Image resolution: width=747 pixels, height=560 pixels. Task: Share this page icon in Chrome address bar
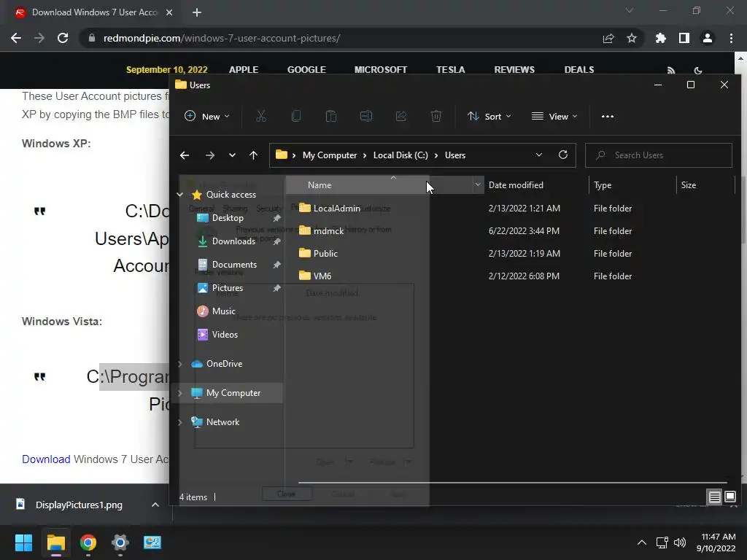(x=608, y=38)
